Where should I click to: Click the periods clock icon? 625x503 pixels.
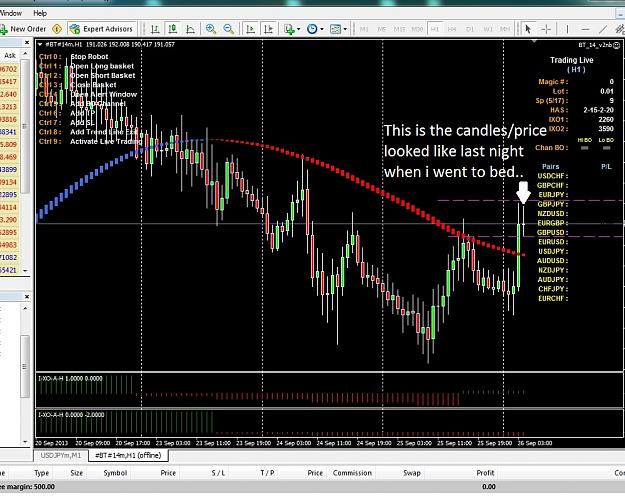tap(312, 29)
